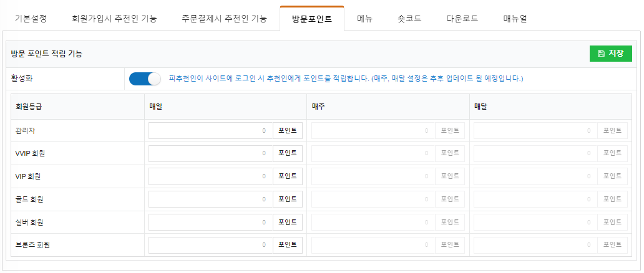Click 포인트 label in 브론즈 회원 매일 cell
Screen dimensions: 644x273
[288, 245]
